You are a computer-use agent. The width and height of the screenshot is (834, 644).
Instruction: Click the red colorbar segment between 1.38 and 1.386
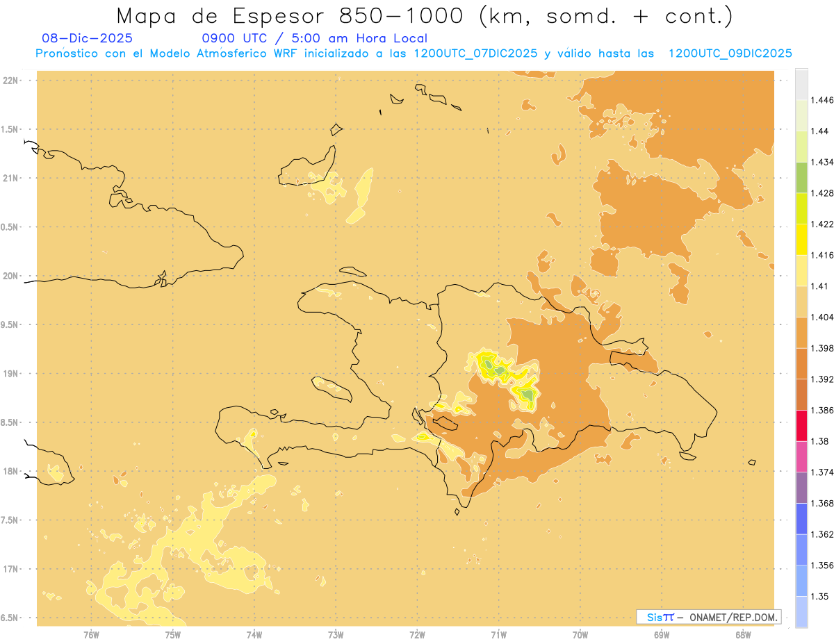point(801,426)
